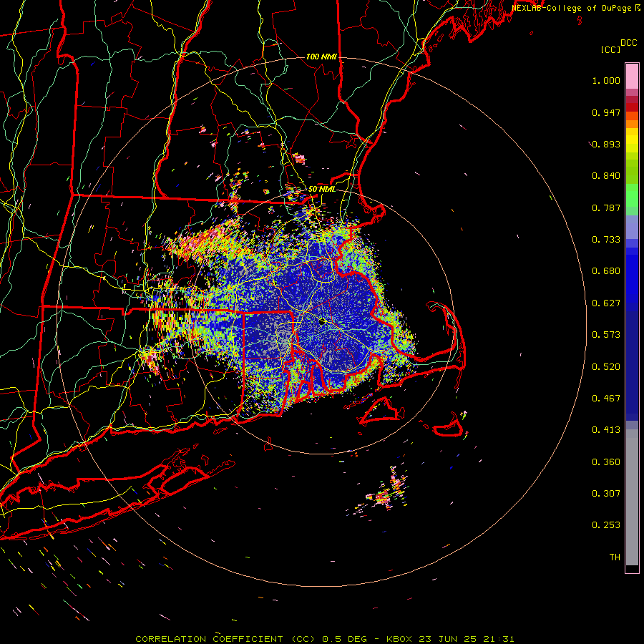The height and width of the screenshot is (644, 644).
Task: Click the 0.520 colorbar value
Action: pos(606,367)
